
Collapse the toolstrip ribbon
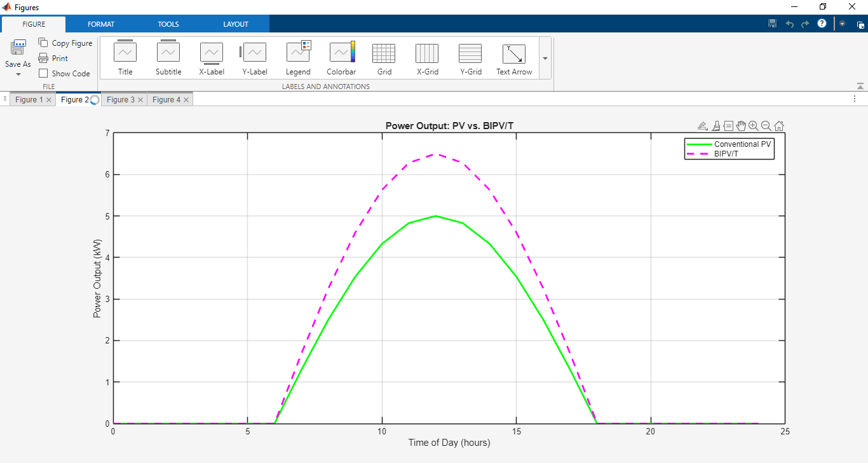[860, 86]
